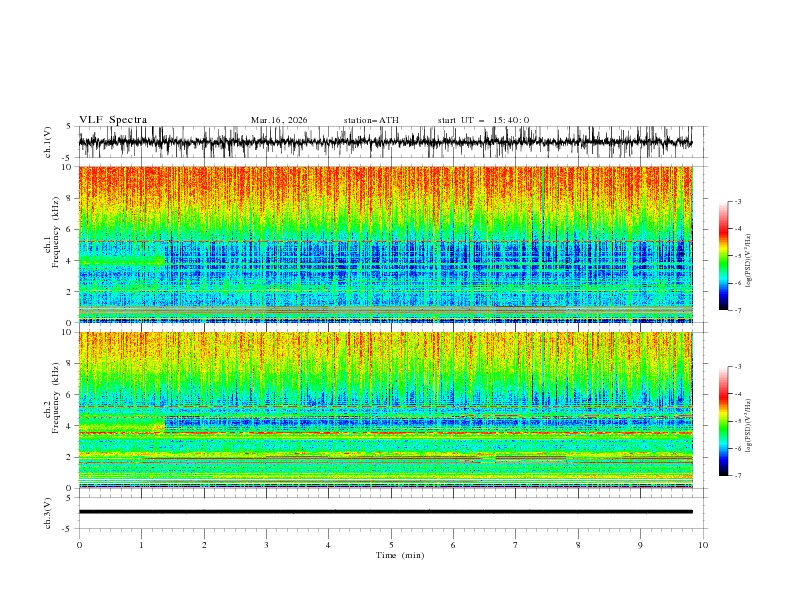Click the ch.3(V) axis label

click(x=48, y=513)
